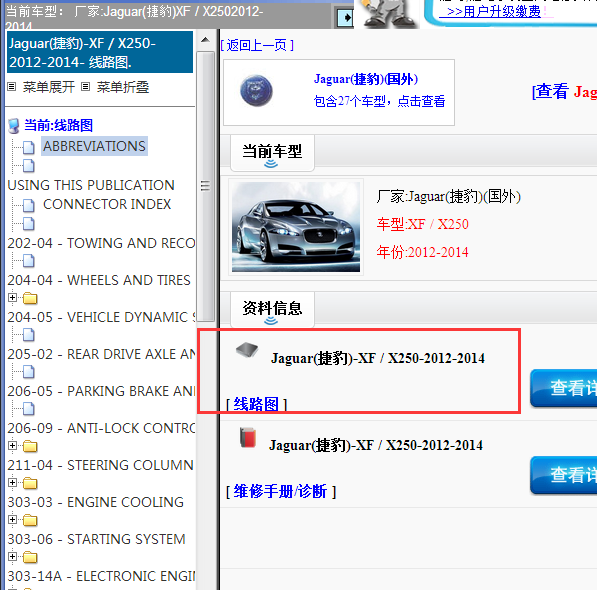The width and height of the screenshot is (597, 590).
Task: Click the page icon beside CONNECTOR INDEX
Action: [29, 205]
